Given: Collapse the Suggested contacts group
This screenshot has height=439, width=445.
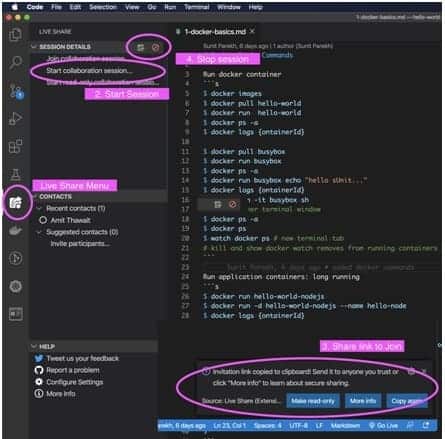Looking at the screenshot, I should [40, 232].
